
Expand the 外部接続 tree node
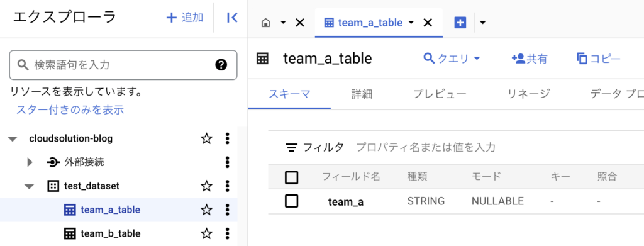(x=29, y=162)
